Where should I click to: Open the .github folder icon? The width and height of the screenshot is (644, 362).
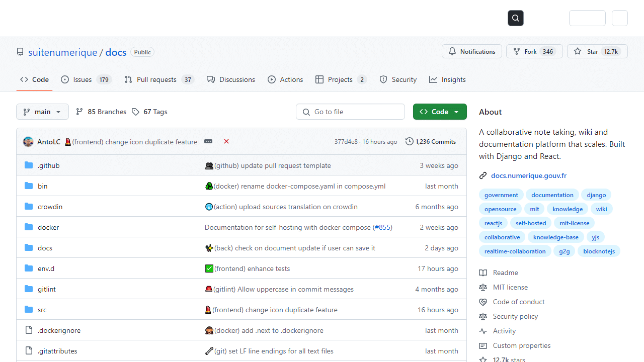[29, 165]
